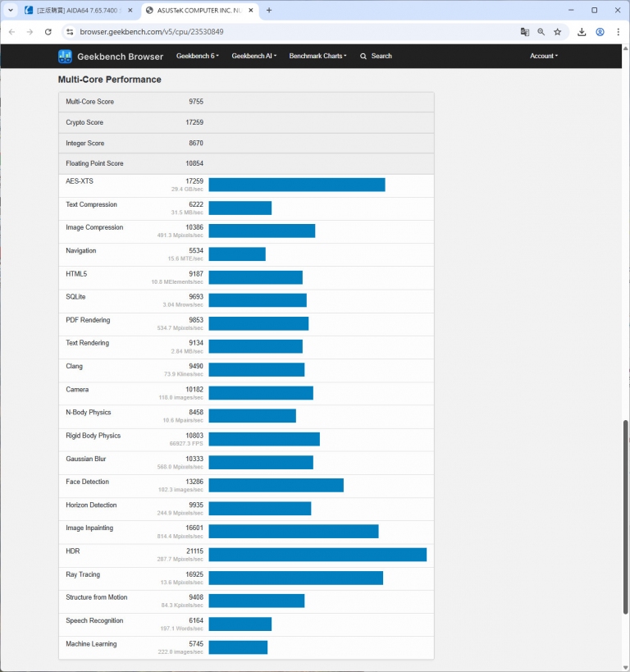Click the zoom magnifier icon in address bar
Viewport: 630px width, 672px height.
click(541, 32)
